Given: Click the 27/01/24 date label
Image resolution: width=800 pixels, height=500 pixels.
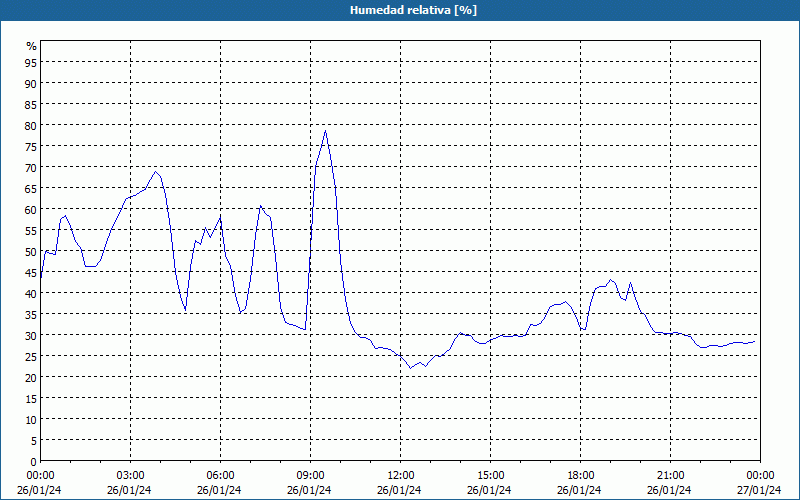Looking at the screenshot, I should pyautogui.click(x=759, y=490).
